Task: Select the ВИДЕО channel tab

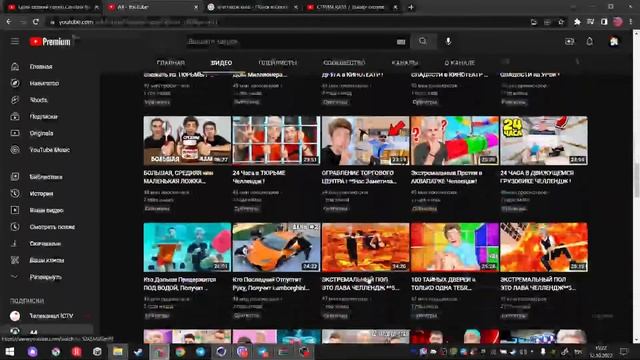Action: pyautogui.click(x=221, y=63)
